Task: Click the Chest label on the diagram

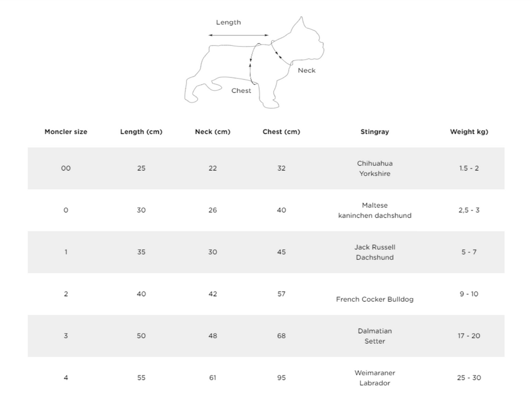Action: [241, 90]
